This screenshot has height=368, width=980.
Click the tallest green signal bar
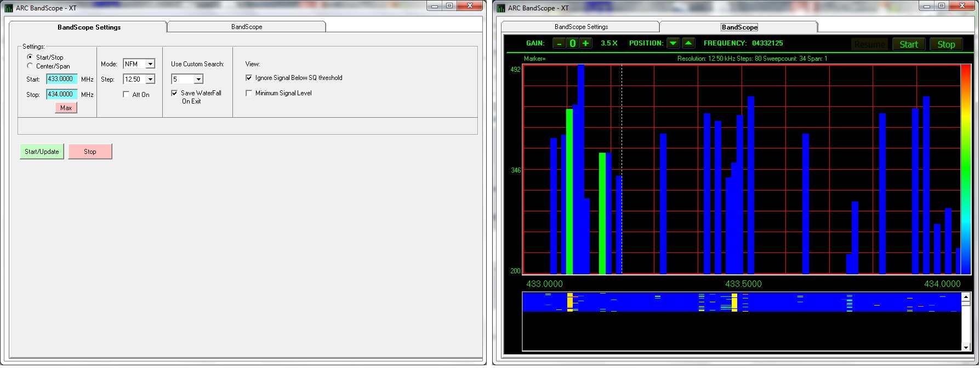click(x=569, y=191)
